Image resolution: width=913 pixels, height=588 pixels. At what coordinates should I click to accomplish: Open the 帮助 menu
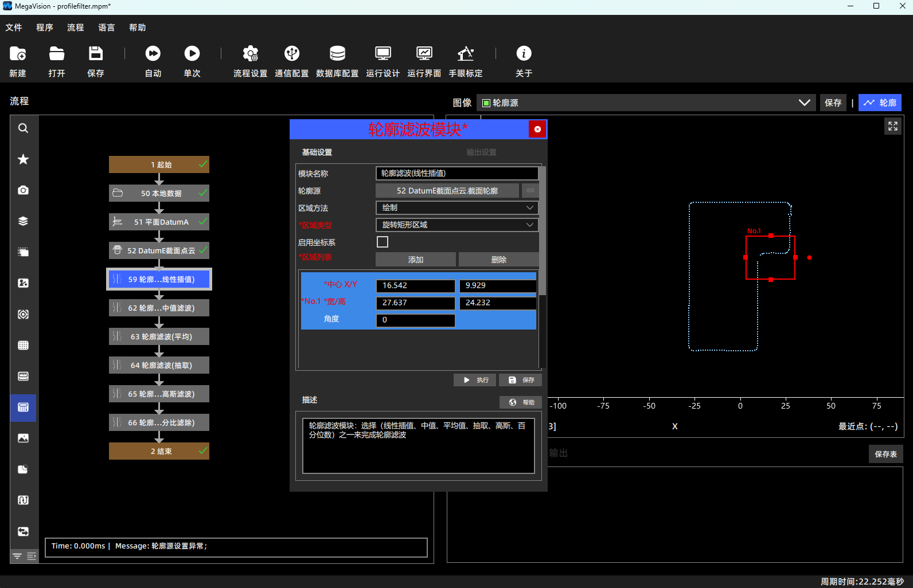(x=137, y=28)
